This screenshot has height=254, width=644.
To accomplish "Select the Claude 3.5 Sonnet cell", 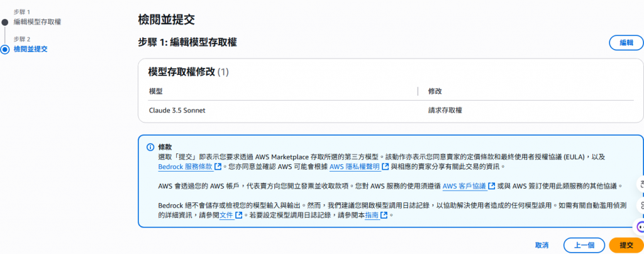I will pyautogui.click(x=177, y=111).
